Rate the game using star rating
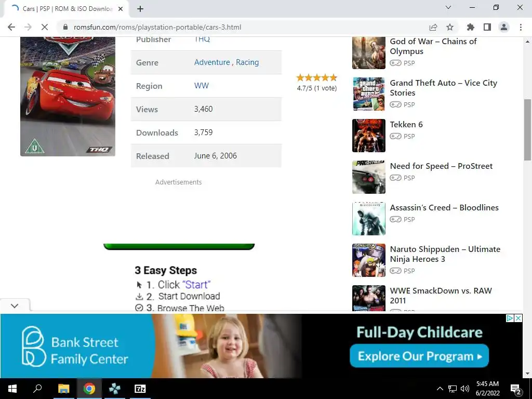 (x=317, y=78)
